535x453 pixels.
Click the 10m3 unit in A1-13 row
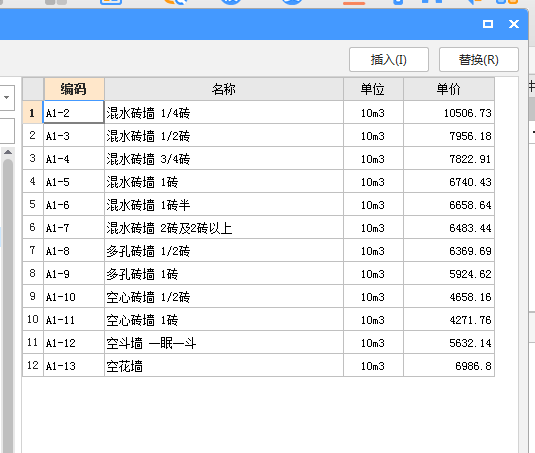tap(373, 365)
